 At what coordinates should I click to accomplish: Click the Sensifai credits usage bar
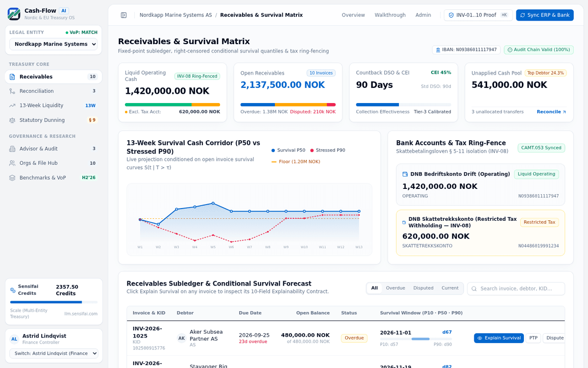(54, 302)
